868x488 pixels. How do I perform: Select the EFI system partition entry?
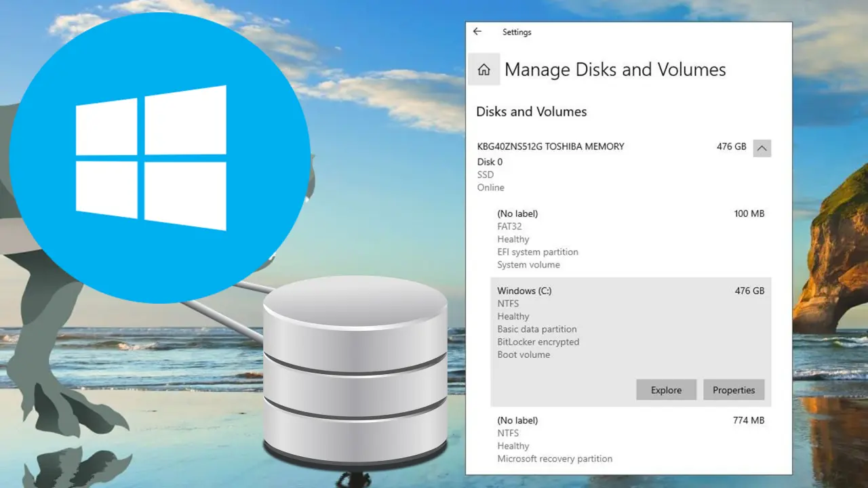pos(538,252)
